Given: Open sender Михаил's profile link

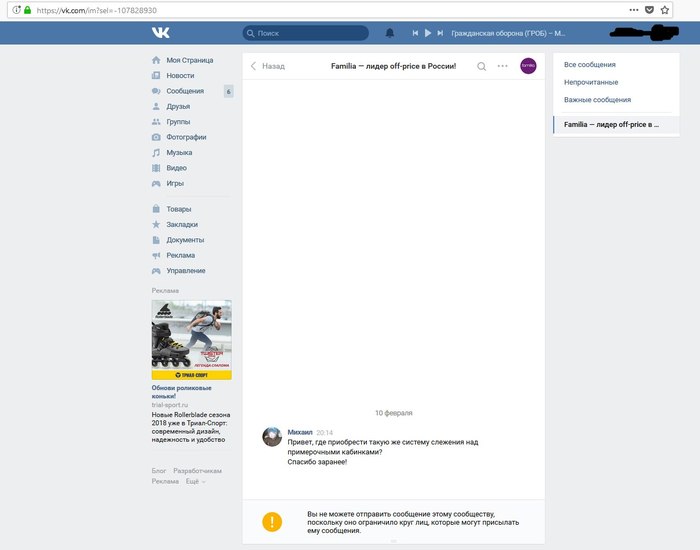Looking at the screenshot, I should (300, 432).
